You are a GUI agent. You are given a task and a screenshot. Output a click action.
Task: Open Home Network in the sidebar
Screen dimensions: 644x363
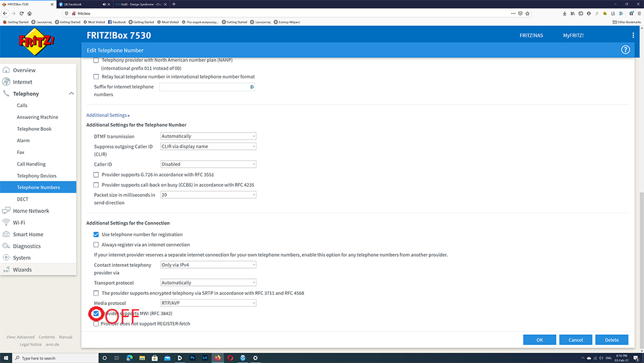(x=31, y=211)
